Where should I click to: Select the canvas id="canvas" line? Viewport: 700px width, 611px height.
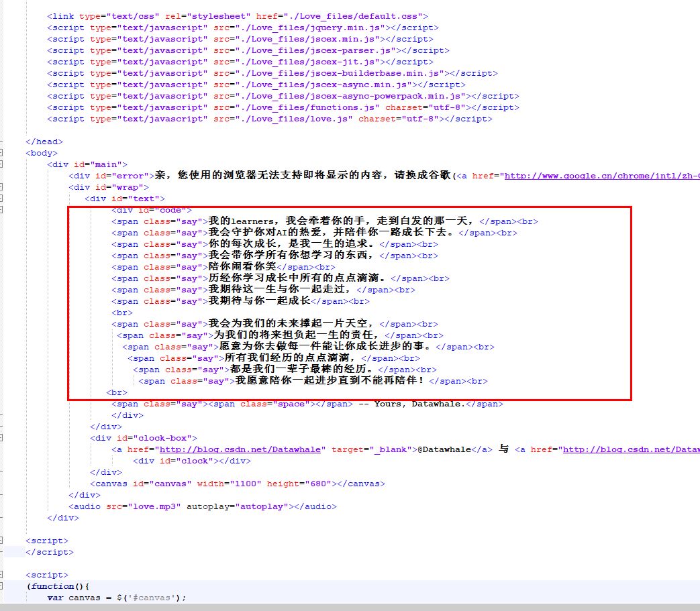[x=237, y=484]
